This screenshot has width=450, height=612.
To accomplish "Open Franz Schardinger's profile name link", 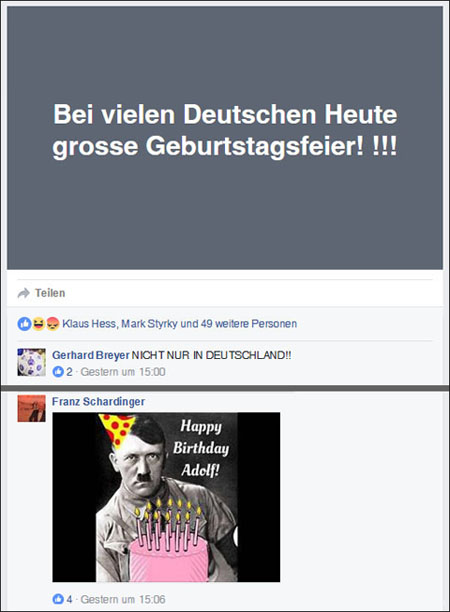I will (98, 402).
